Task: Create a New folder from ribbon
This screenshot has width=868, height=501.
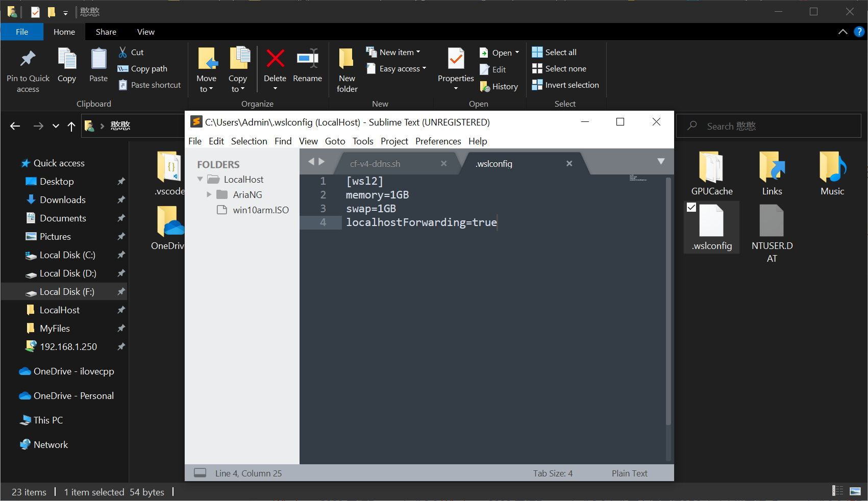Action: click(347, 59)
